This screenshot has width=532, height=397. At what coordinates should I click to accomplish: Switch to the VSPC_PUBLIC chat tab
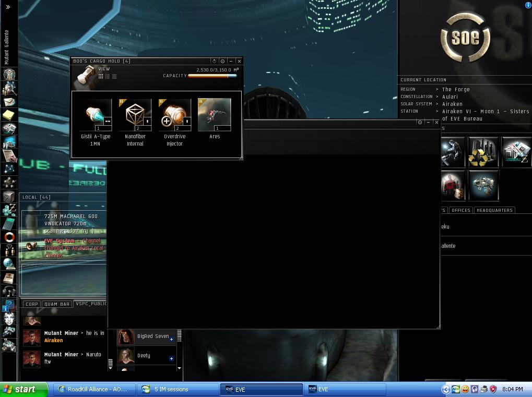(x=91, y=304)
